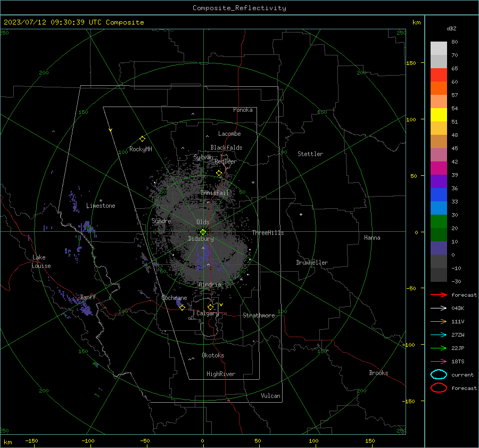Click the dBZ legend heading
This screenshot has height=448, width=479.
pyautogui.click(x=451, y=28)
